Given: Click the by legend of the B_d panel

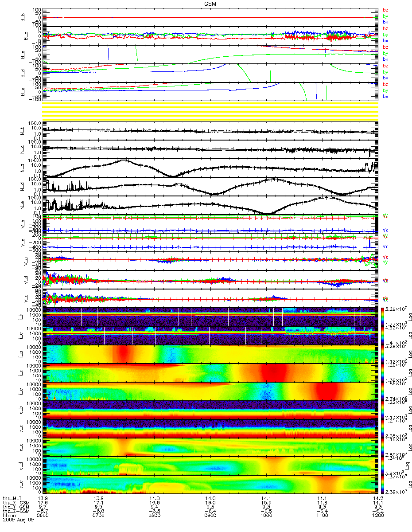Looking at the screenshot, I should tap(385, 72).
